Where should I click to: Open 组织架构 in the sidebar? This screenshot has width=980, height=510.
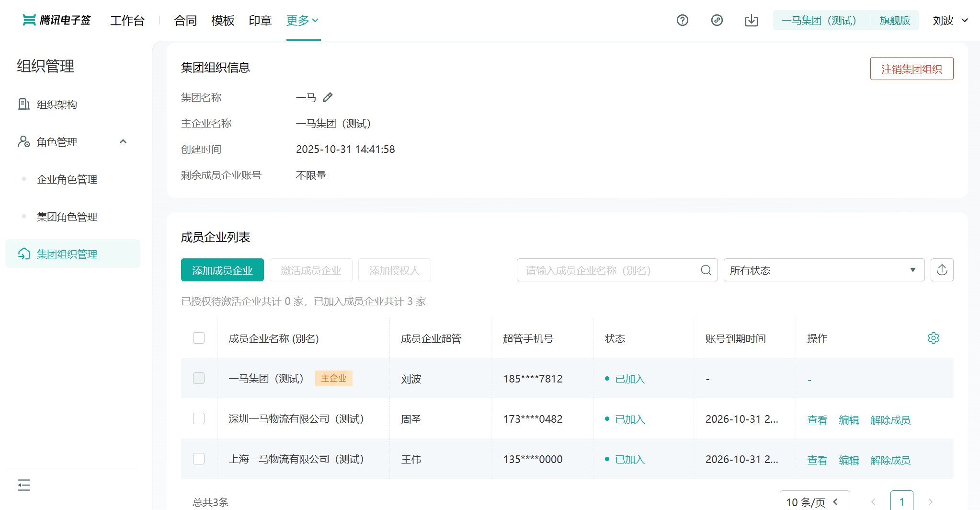[57, 104]
